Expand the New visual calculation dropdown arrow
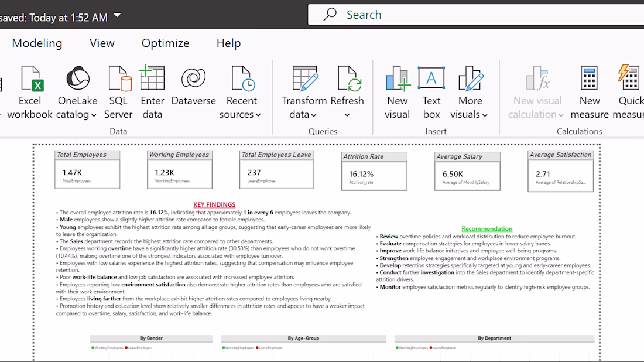This screenshot has height=362, width=644. [561, 115]
